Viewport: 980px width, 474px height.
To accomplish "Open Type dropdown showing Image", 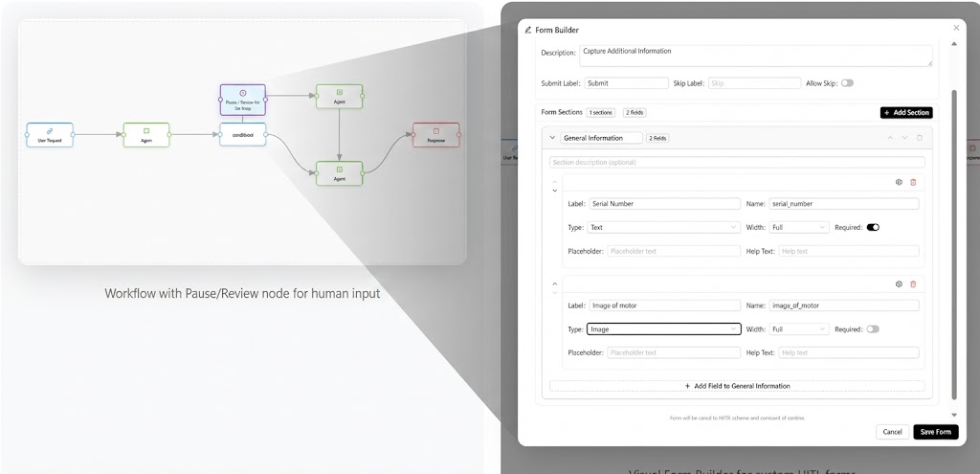I will point(663,329).
